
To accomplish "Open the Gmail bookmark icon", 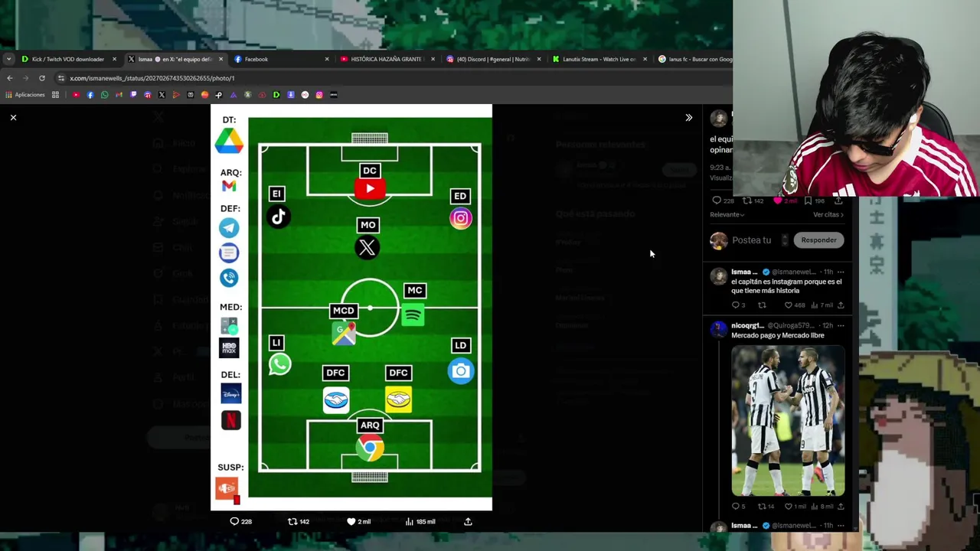I will pyautogui.click(x=119, y=95).
